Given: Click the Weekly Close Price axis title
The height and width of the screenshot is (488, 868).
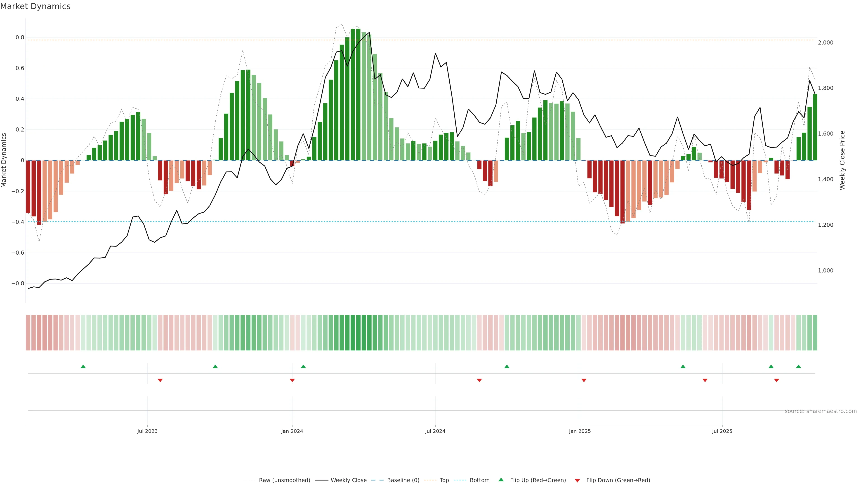Looking at the screenshot, I should tap(842, 160).
